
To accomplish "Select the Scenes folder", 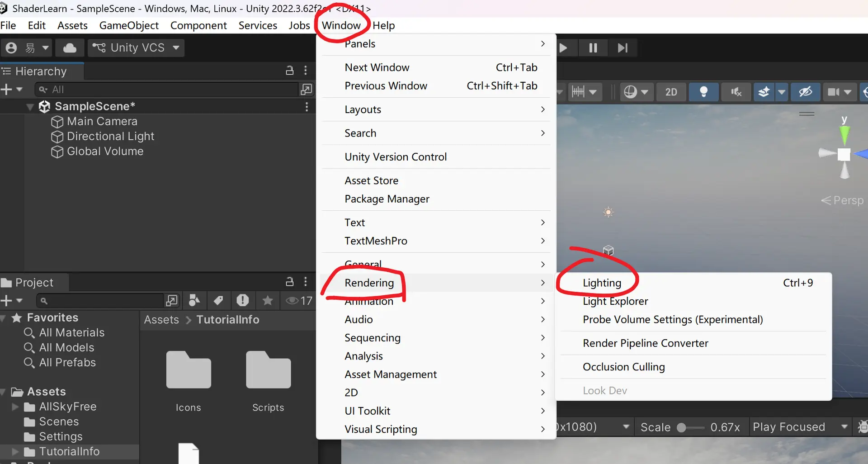I will (x=59, y=421).
